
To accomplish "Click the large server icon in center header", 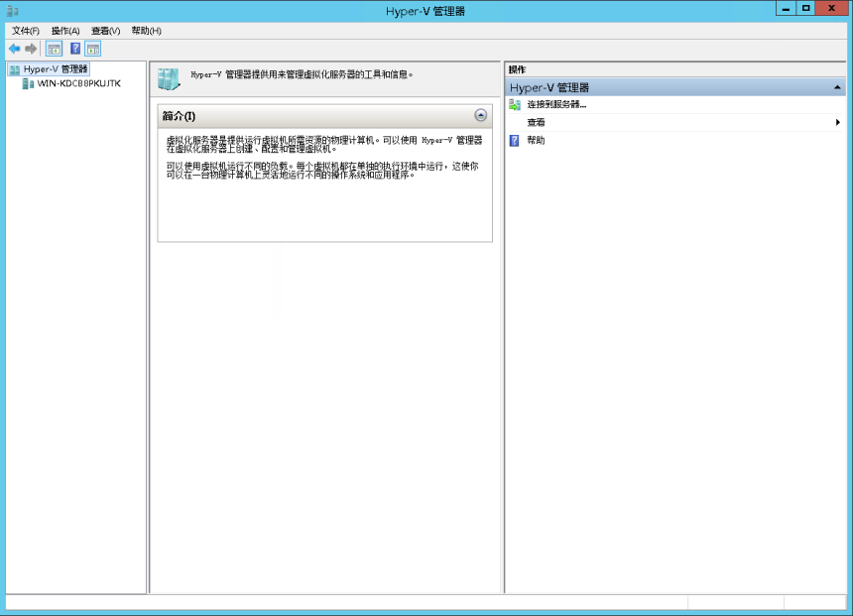I will 169,79.
